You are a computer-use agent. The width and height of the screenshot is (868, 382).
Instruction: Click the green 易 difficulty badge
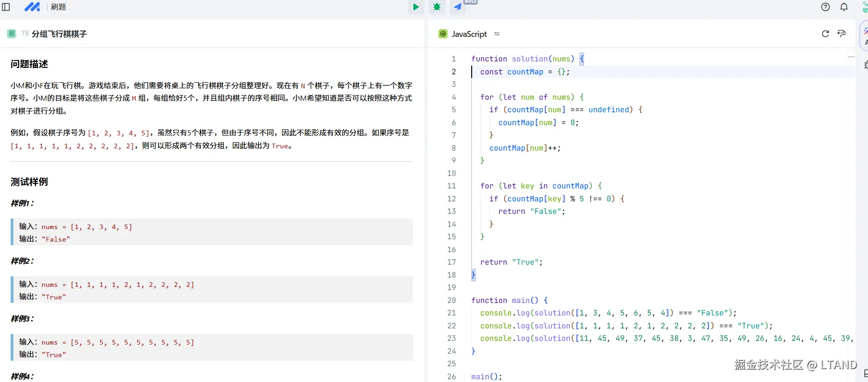click(12, 34)
